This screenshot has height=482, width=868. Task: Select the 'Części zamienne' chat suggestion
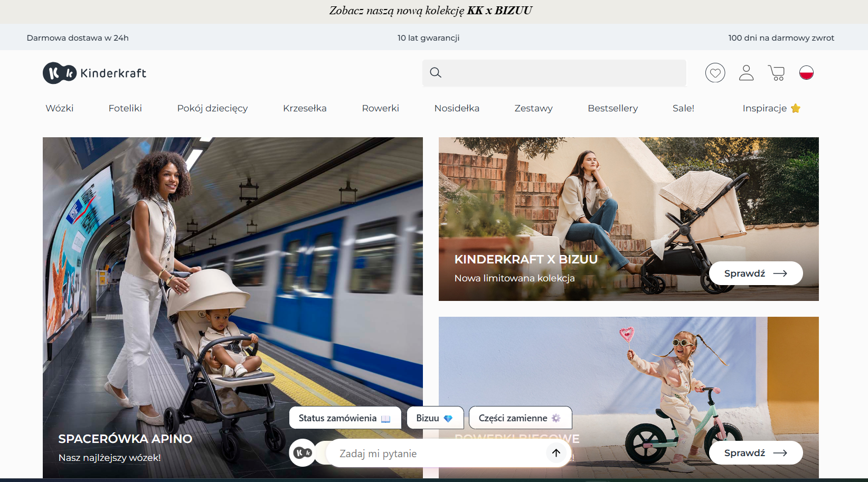[x=520, y=418]
